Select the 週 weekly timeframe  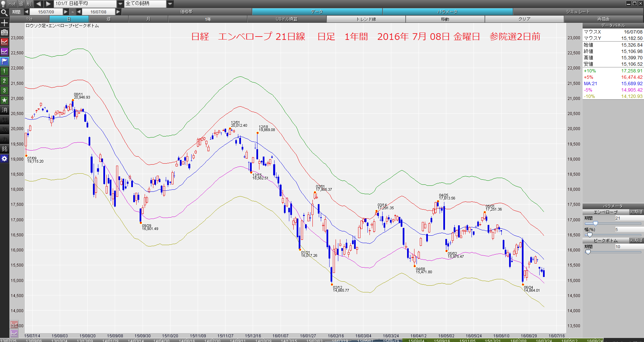(108, 19)
